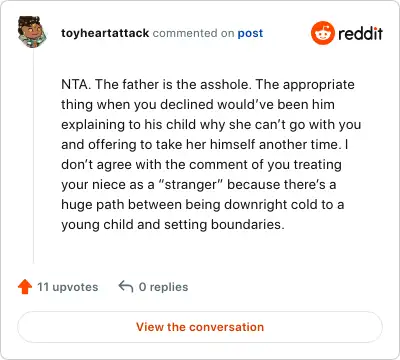Click the toyheartattack user avatar

coord(32,32)
